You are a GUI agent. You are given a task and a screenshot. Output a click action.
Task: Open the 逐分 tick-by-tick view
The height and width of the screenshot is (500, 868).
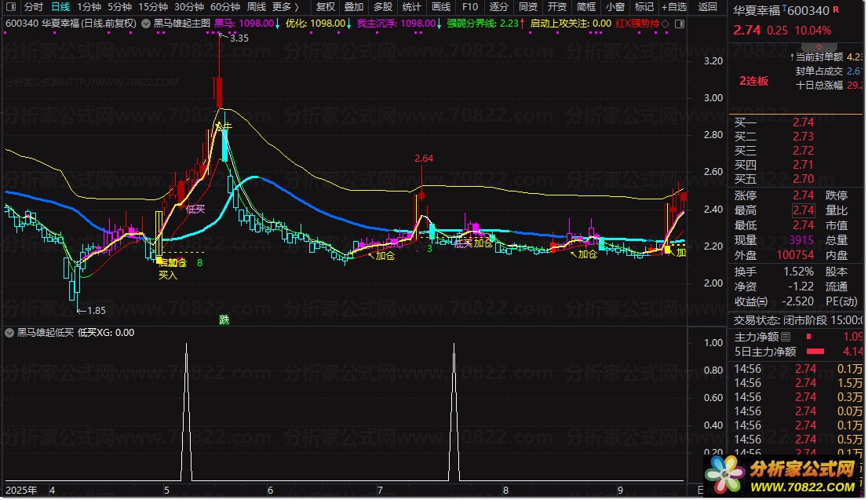[x=498, y=7]
